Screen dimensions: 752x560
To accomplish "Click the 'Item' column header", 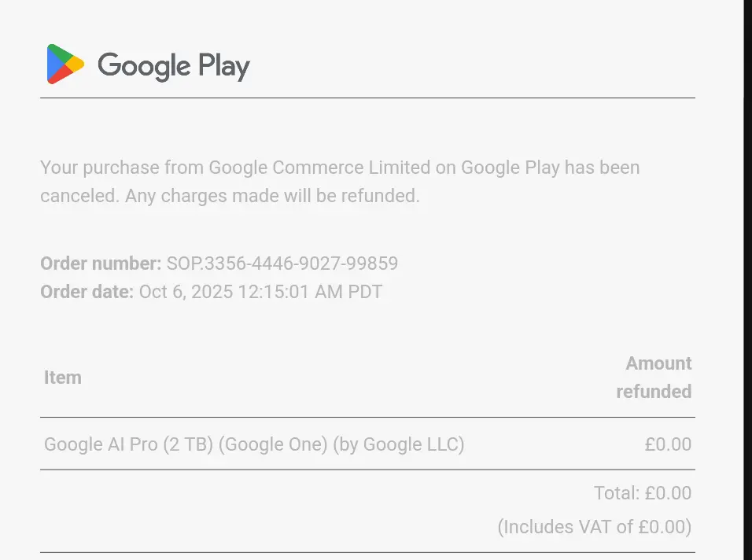I will click(63, 378).
